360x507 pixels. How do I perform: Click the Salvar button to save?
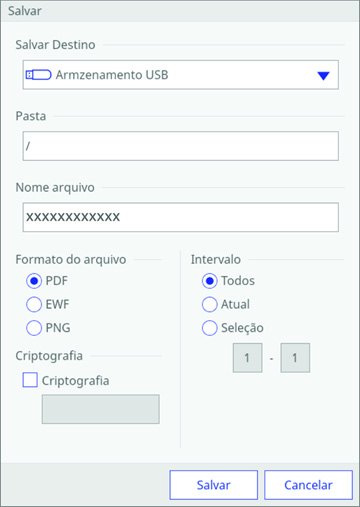(214, 485)
